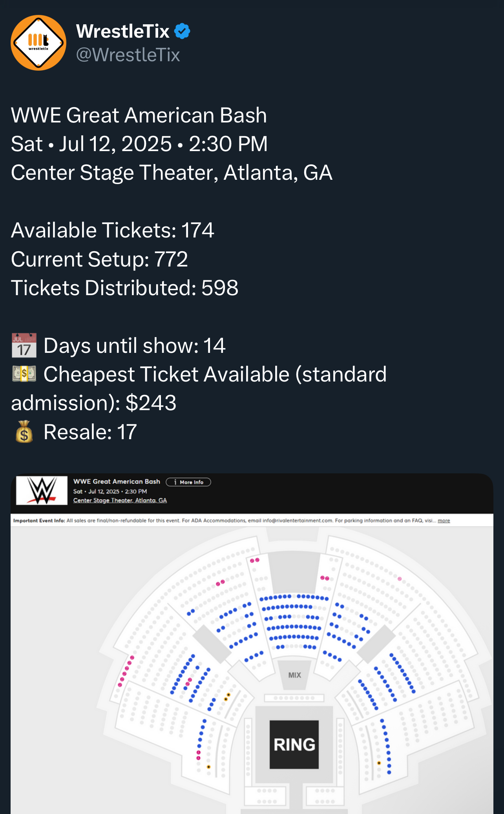The image size is (504, 814).
Task: Click the dollar bill emoji beside Cheapest Ticket
Action: click(x=24, y=374)
